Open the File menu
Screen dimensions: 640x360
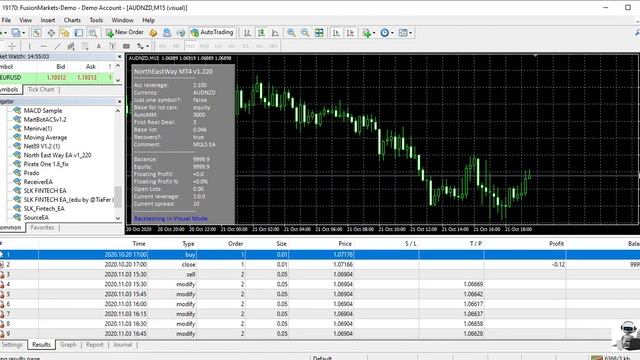6,20
